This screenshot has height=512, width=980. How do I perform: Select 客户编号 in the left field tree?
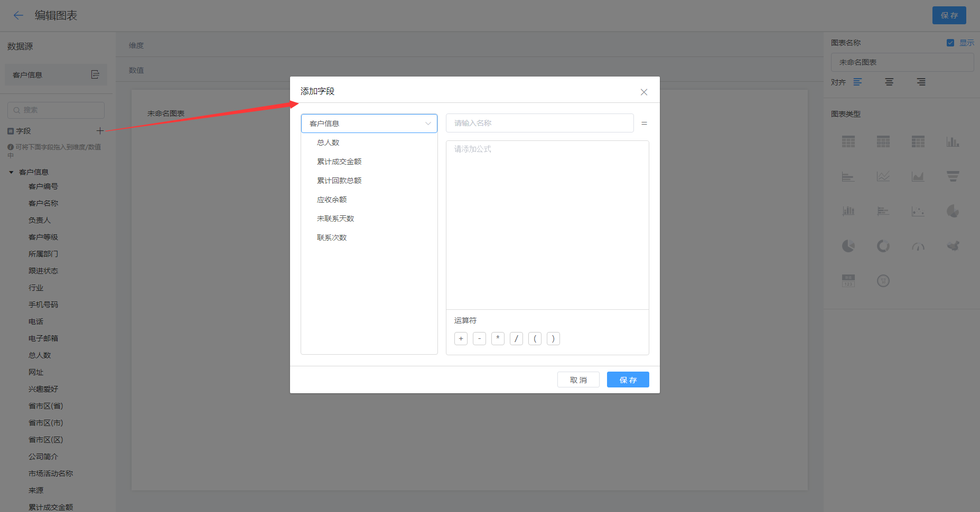pos(43,186)
